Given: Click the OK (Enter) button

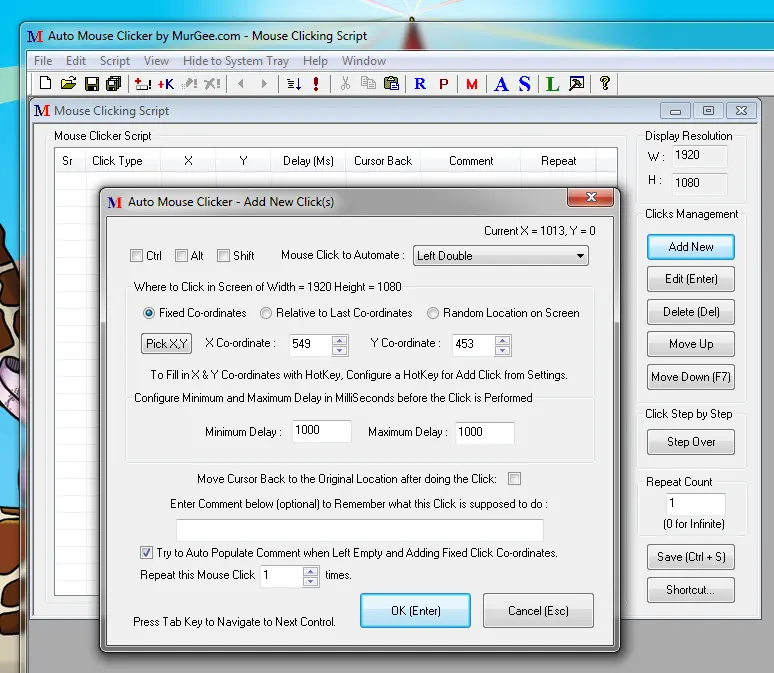Looking at the screenshot, I should [415, 611].
